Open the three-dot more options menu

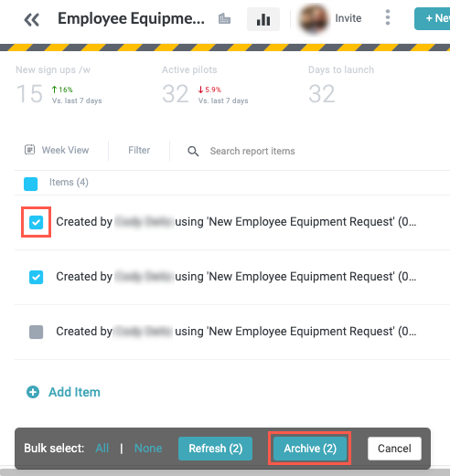click(x=388, y=17)
